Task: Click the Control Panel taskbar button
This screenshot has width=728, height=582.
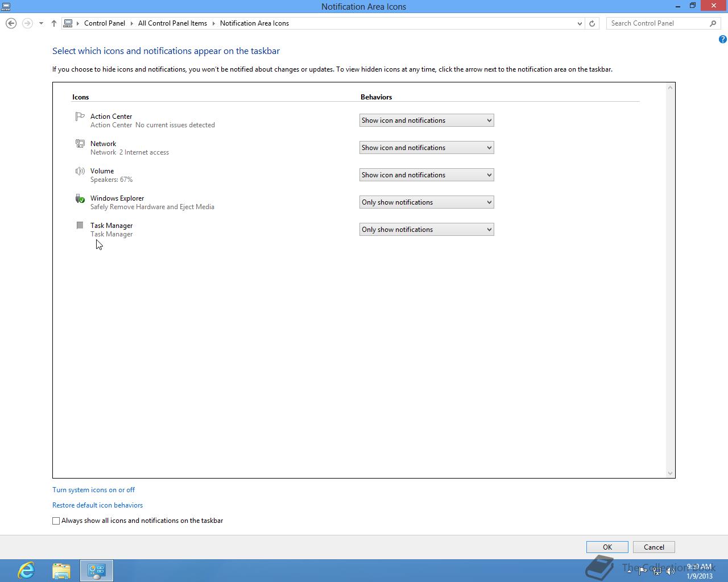Action: point(97,571)
